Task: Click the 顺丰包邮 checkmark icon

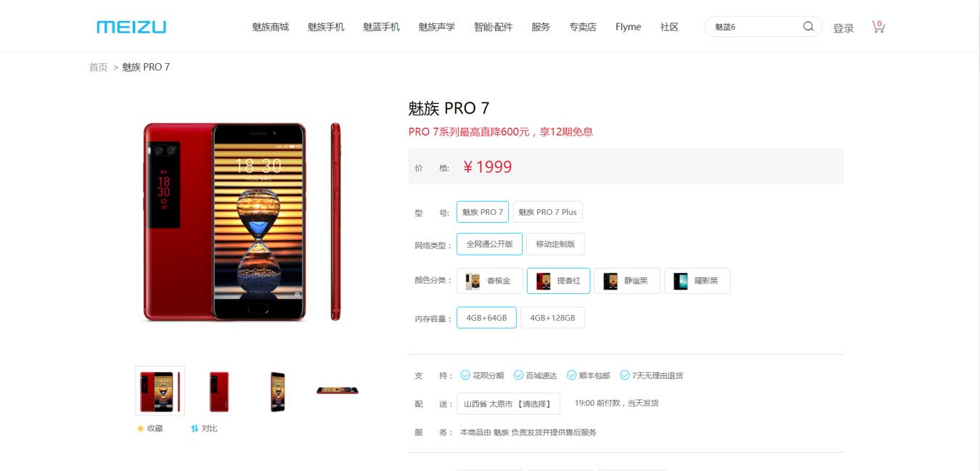Action: coord(571,375)
